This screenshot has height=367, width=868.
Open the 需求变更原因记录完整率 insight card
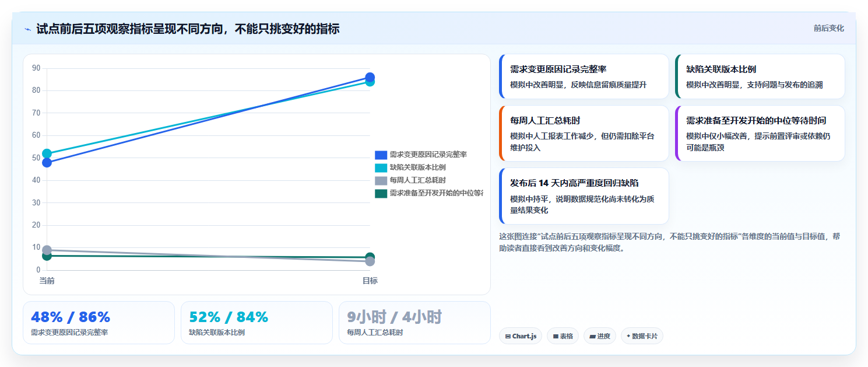tap(584, 76)
